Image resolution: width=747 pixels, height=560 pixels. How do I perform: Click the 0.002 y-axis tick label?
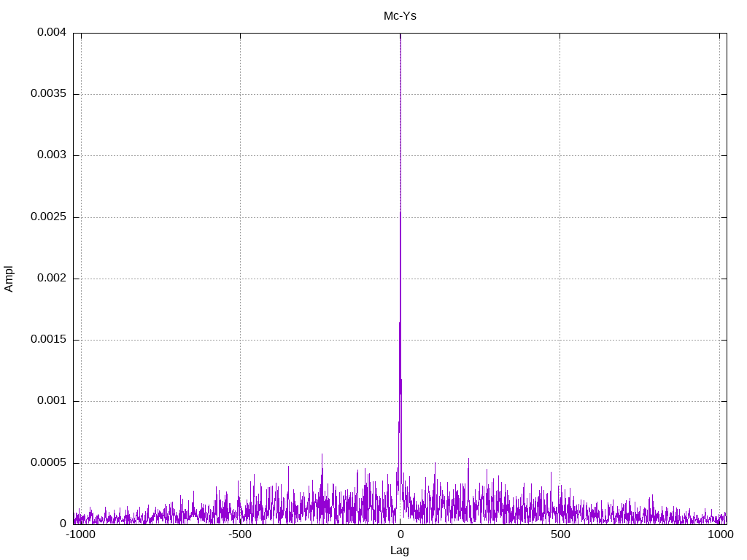(x=52, y=278)
